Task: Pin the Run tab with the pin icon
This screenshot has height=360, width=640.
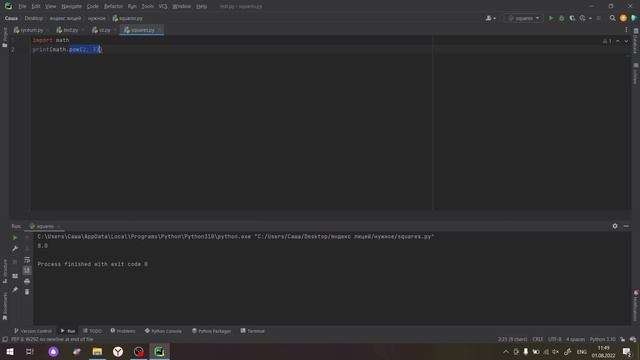Action: [15, 290]
